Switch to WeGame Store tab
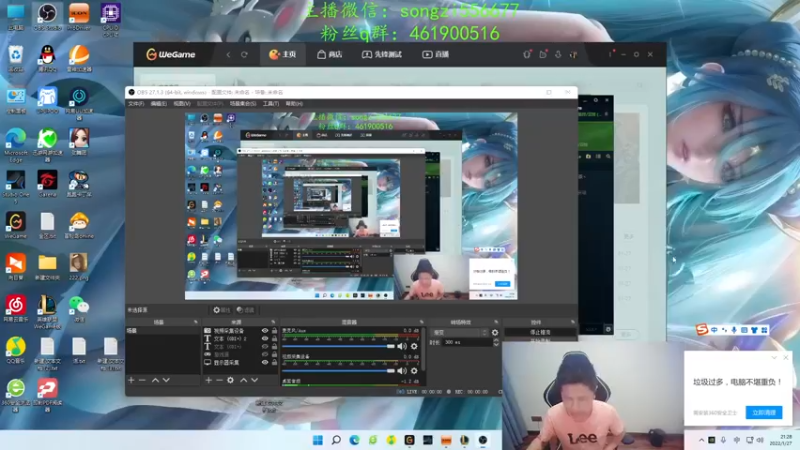This screenshot has height=450, width=800. (x=330, y=55)
